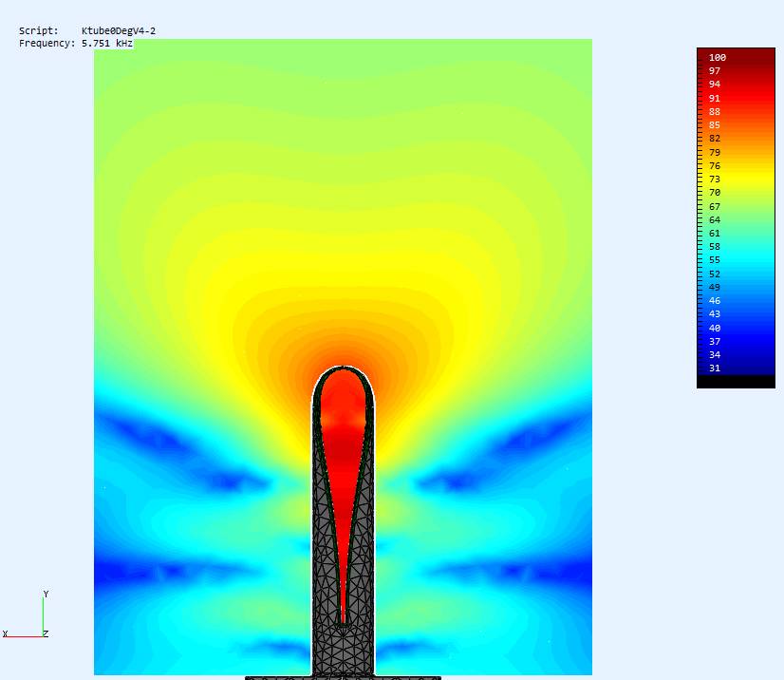Click legend value 70
784x680 pixels.
click(x=715, y=193)
